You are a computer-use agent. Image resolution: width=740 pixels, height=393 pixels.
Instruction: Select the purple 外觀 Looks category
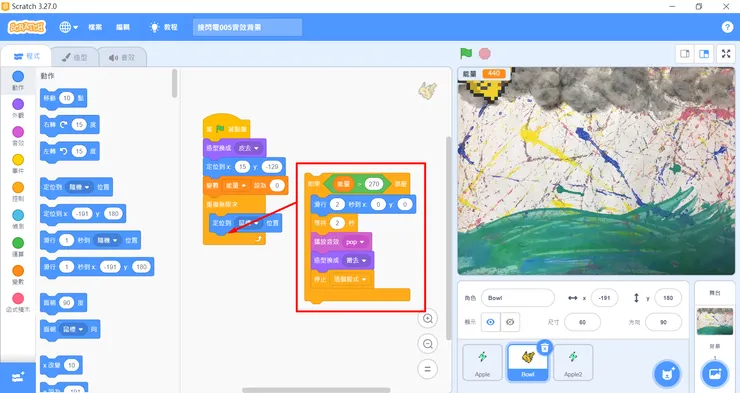point(18,108)
